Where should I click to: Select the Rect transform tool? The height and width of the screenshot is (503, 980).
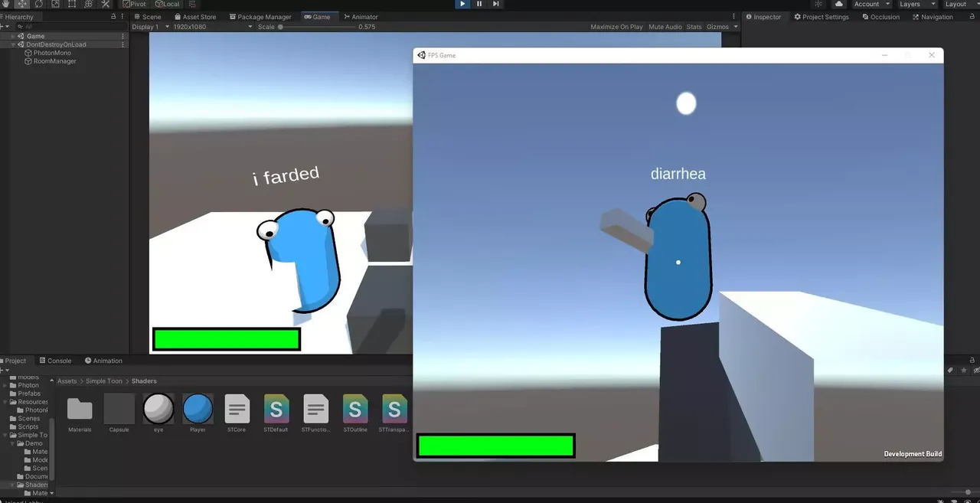pos(72,4)
